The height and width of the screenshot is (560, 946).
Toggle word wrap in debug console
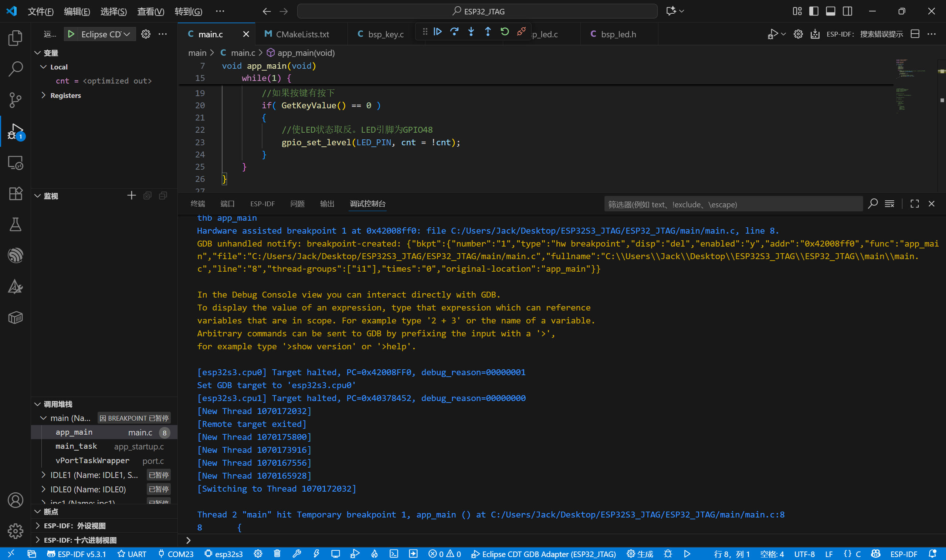(x=889, y=204)
